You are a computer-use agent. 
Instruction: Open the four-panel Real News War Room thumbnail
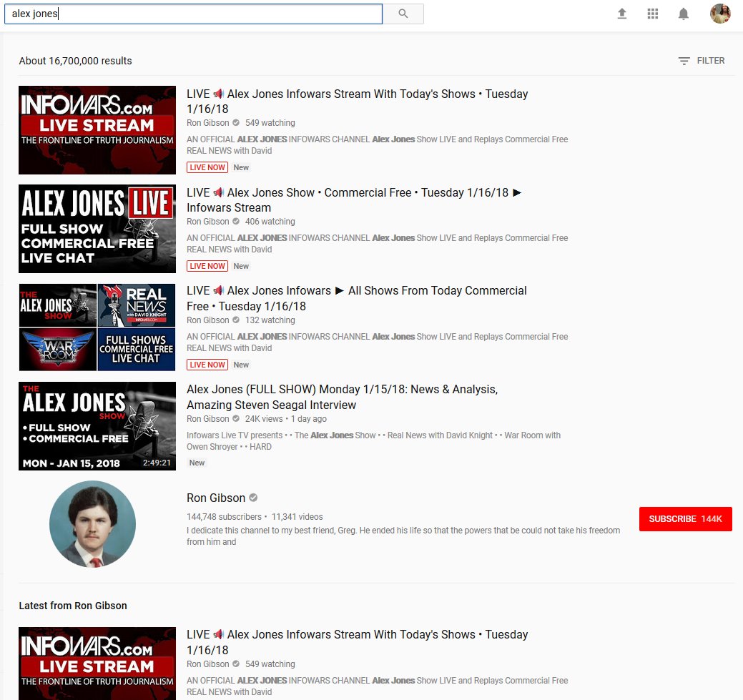pyautogui.click(x=97, y=327)
